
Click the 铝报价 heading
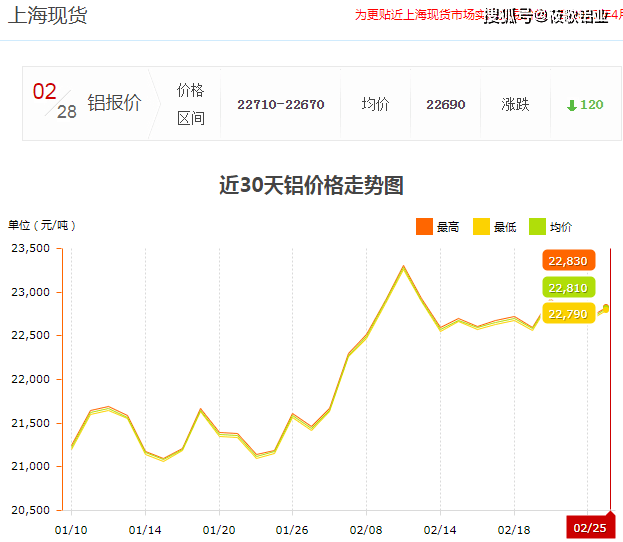click(x=114, y=103)
